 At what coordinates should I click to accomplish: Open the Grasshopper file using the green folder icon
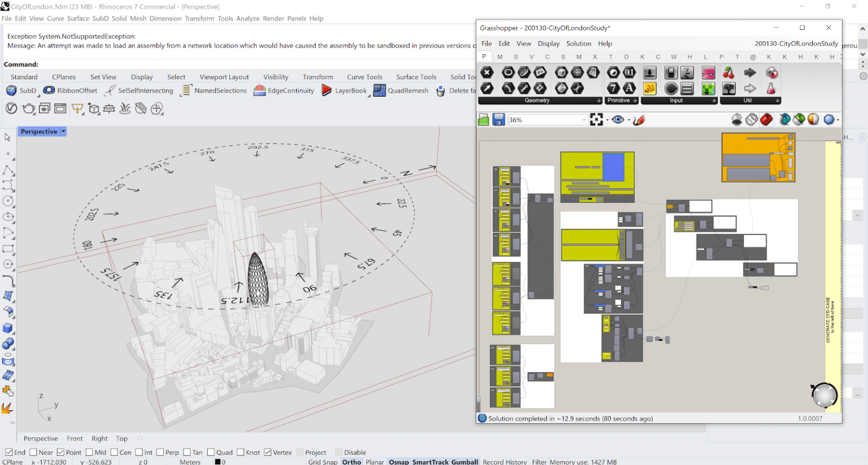point(484,119)
